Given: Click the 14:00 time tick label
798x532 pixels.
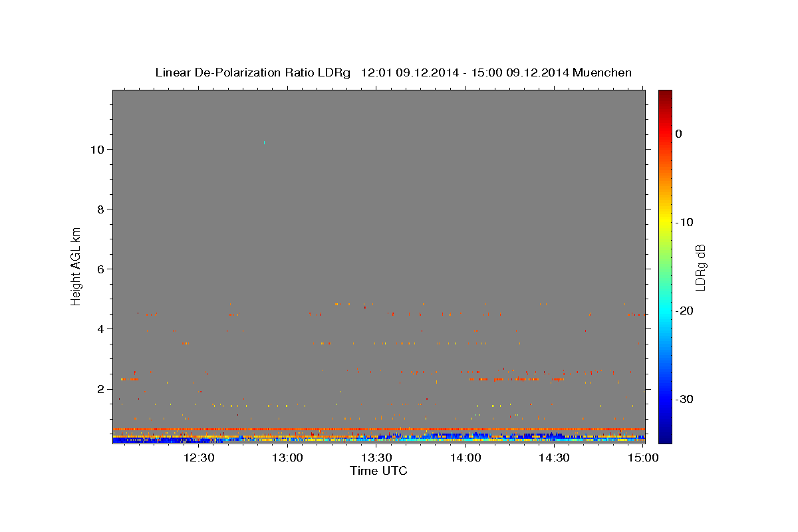Looking at the screenshot, I should (x=465, y=458).
